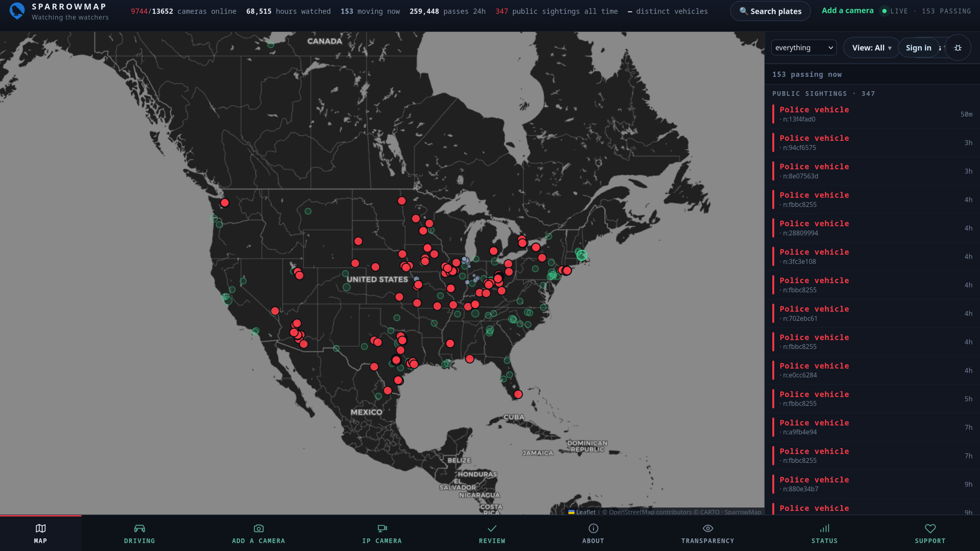The height and width of the screenshot is (551, 980).
Task: Open the TRANSPARENCY tab label
Action: coord(708,541)
